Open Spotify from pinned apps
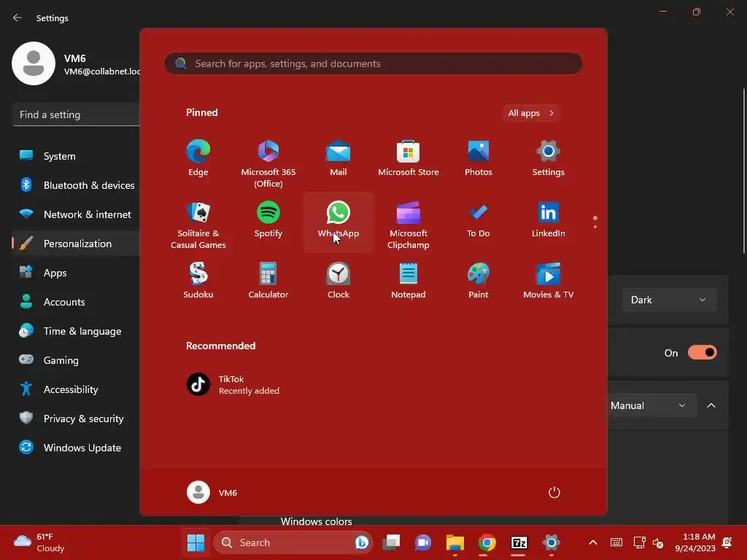This screenshot has height=560, width=747. coord(268,220)
